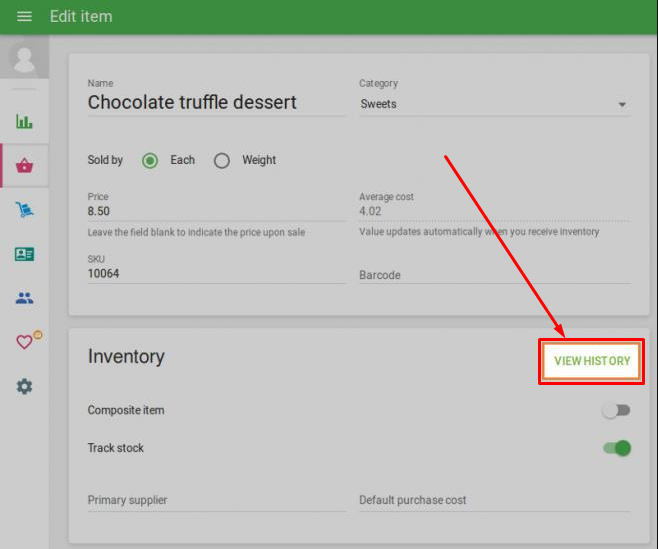Screen dimensions: 658x549
Task: Open the Items basket icon
Action: [24, 166]
